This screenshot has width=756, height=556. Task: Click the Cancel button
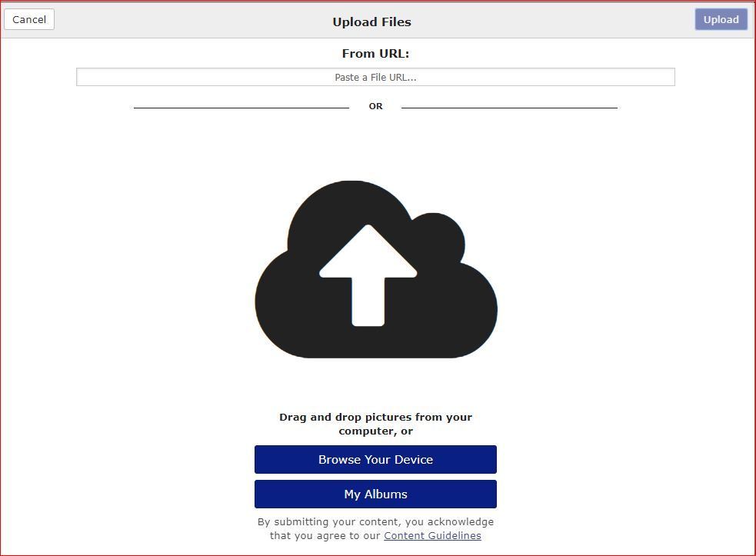tap(29, 19)
